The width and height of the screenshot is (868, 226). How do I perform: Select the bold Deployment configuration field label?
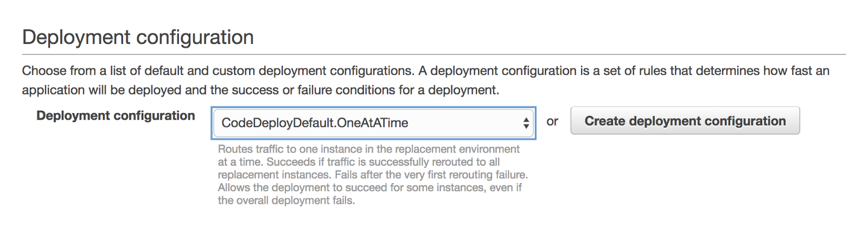coord(116,116)
